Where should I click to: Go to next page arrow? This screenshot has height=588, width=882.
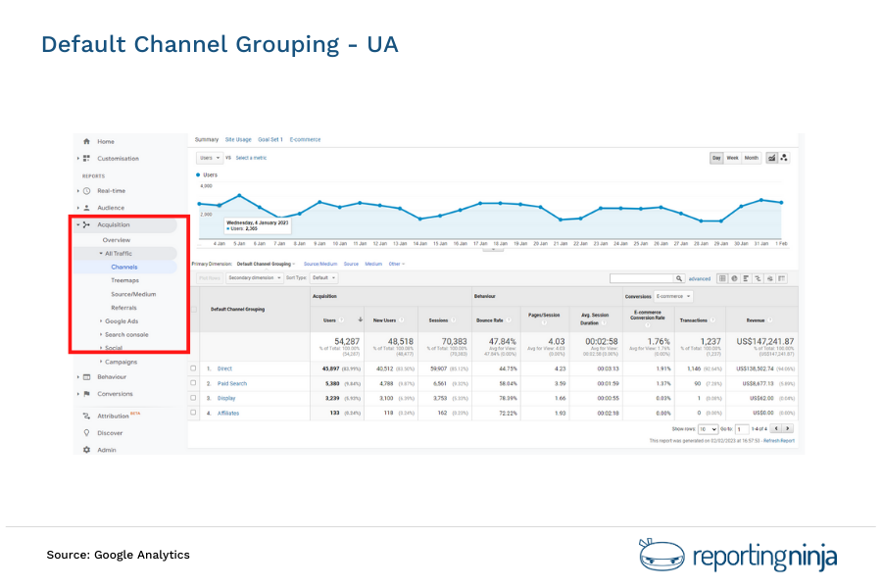788,429
